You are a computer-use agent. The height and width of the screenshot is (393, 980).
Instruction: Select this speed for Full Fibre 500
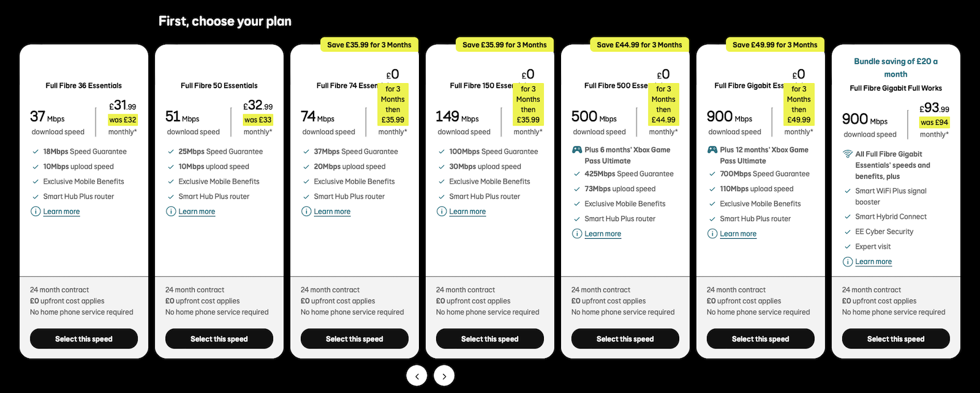pos(625,339)
